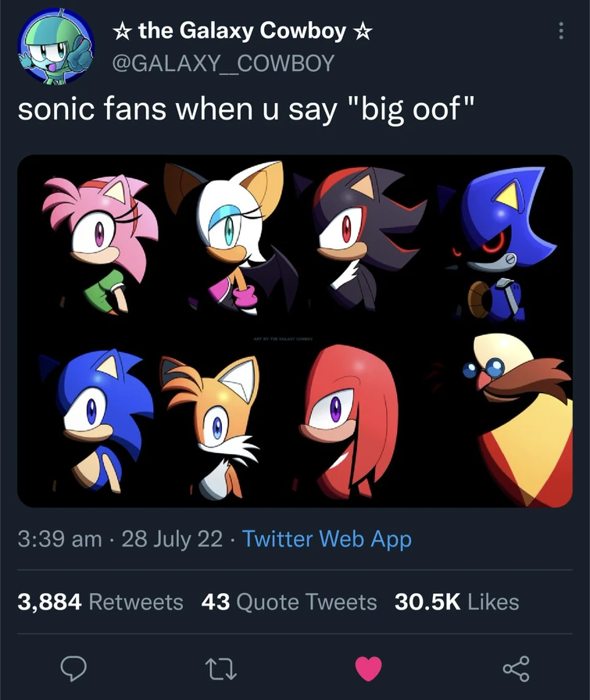The image size is (590, 700).
Task: Click the Galaxy Cowboy profile avatar
Action: point(51,48)
